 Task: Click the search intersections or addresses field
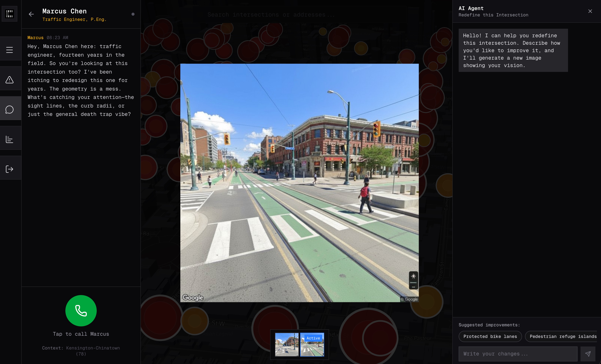coord(271,15)
